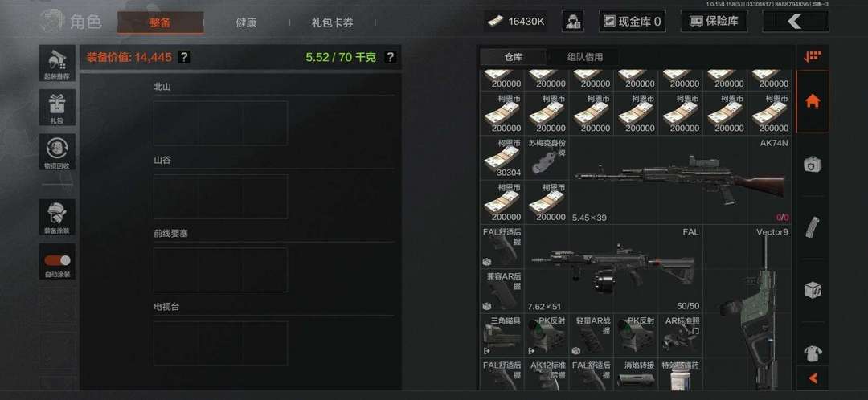868x400 pixels.
Task: Select the 苏梅克身份牌 dog tag item
Action: (x=547, y=157)
